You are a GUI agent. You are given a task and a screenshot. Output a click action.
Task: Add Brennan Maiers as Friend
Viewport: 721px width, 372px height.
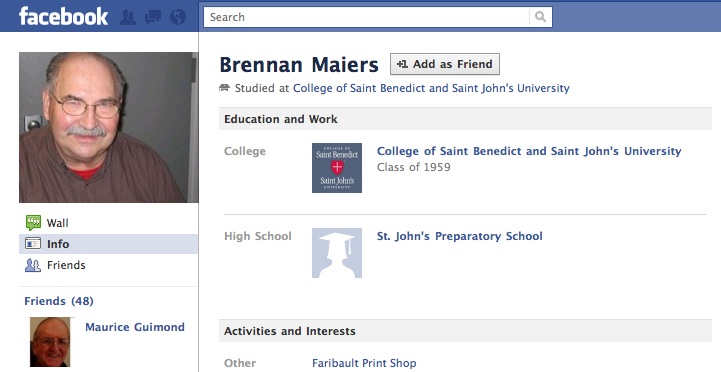click(445, 64)
